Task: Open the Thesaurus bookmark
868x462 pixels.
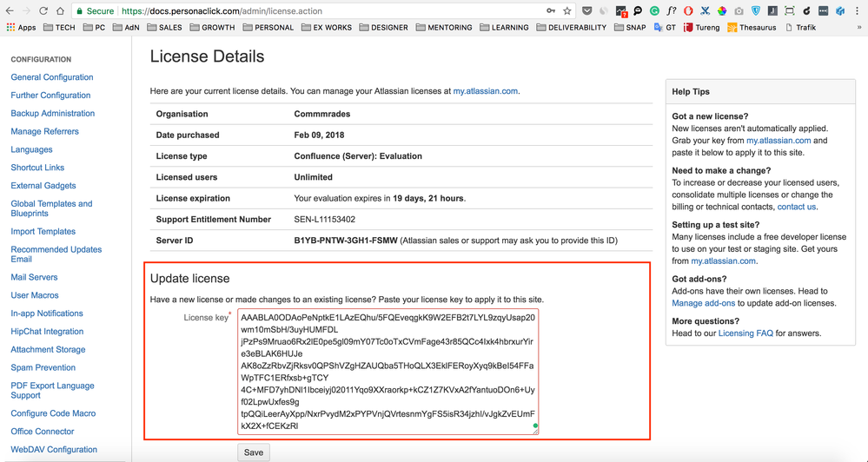Action: (x=752, y=27)
